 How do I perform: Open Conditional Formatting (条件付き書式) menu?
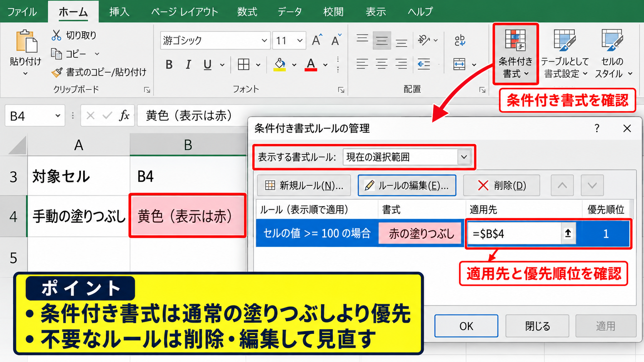515,54
